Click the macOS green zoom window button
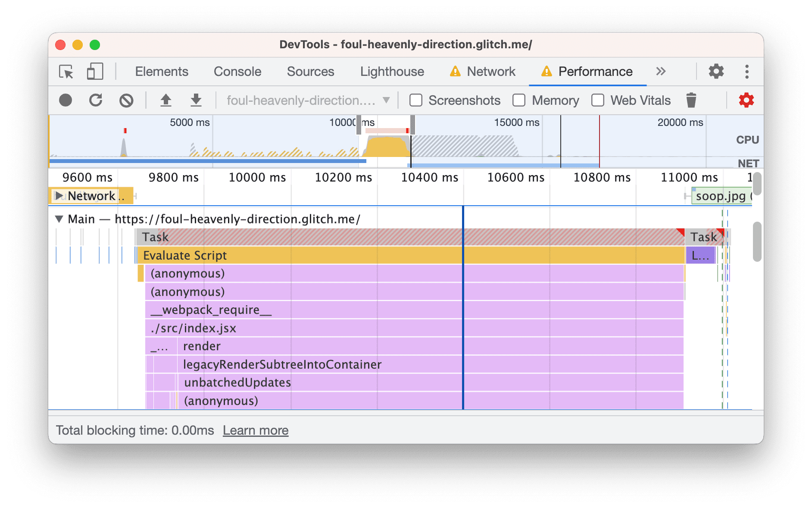 pos(95,45)
